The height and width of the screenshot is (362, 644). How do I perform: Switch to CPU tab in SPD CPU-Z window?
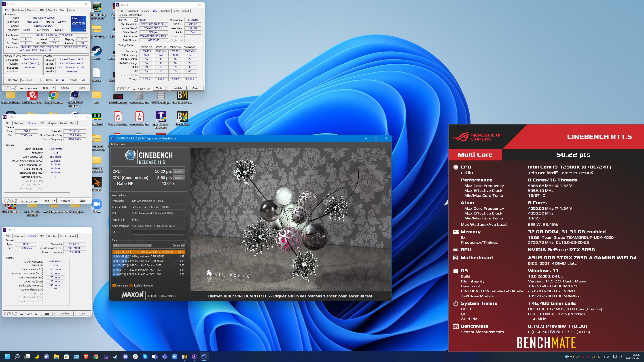click(121, 11)
